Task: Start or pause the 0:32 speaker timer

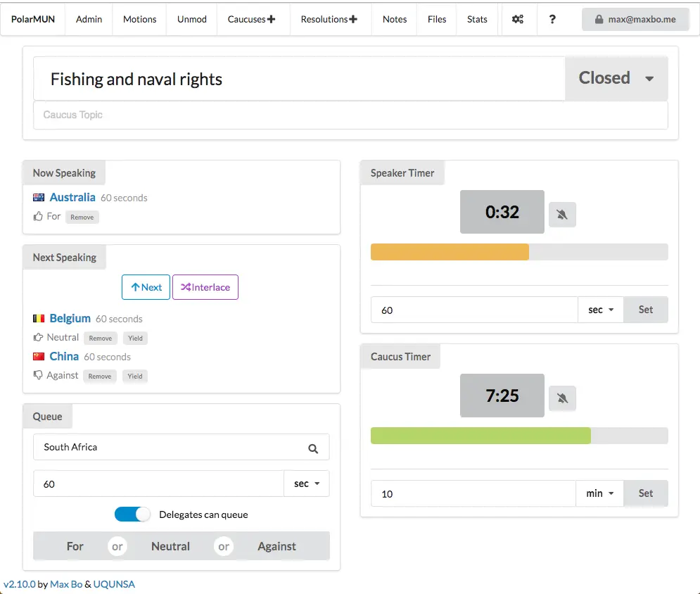Action: click(x=502, y=212)
